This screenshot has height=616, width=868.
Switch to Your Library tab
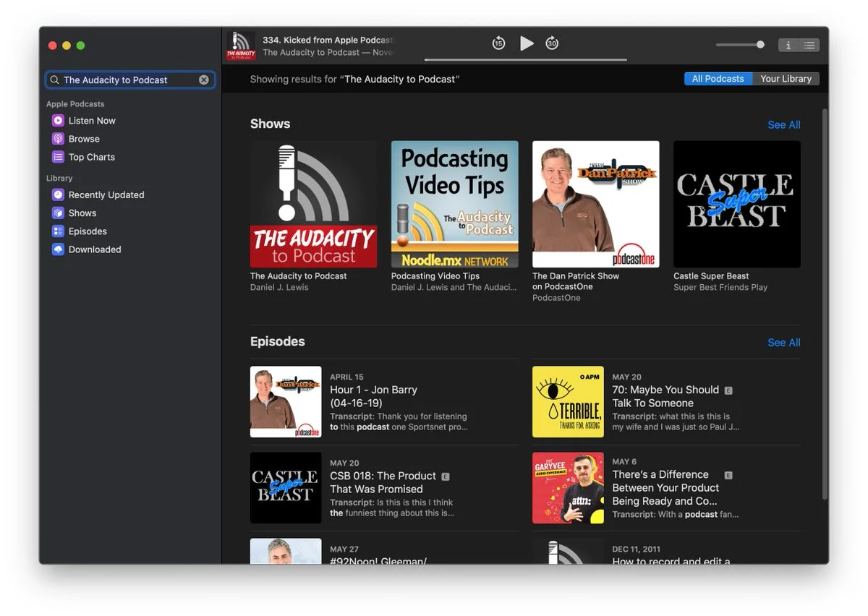786,79
